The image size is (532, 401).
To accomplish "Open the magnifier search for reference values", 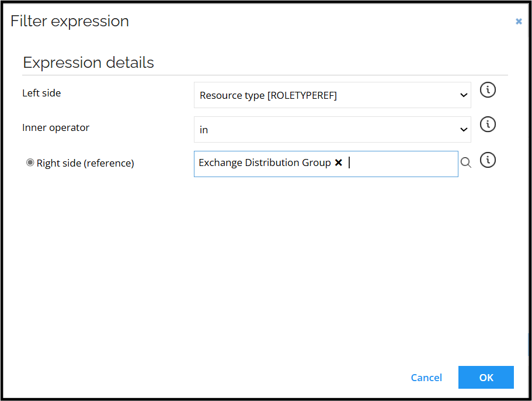I will 465,163.
